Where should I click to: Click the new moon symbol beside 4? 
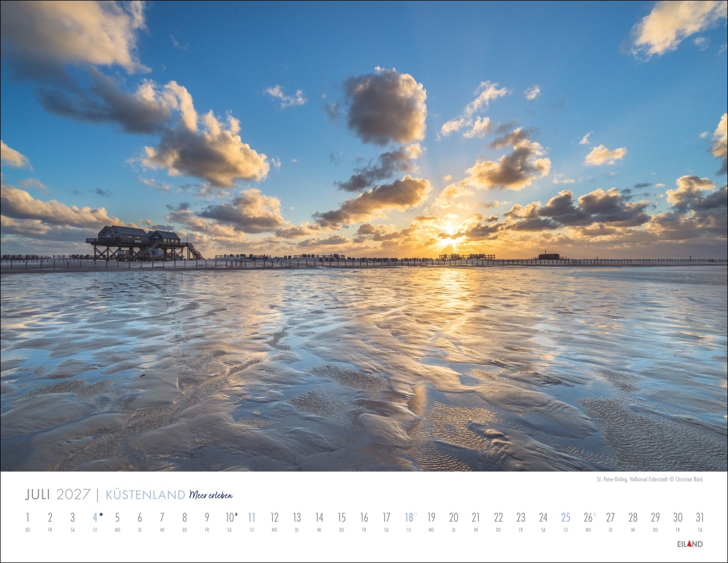[x=101, y=515]
